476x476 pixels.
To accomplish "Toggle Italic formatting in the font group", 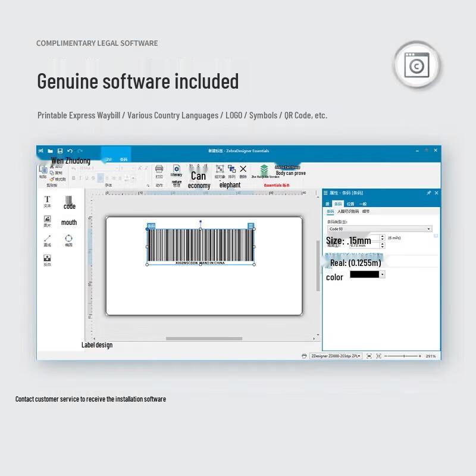I will 80,178.
